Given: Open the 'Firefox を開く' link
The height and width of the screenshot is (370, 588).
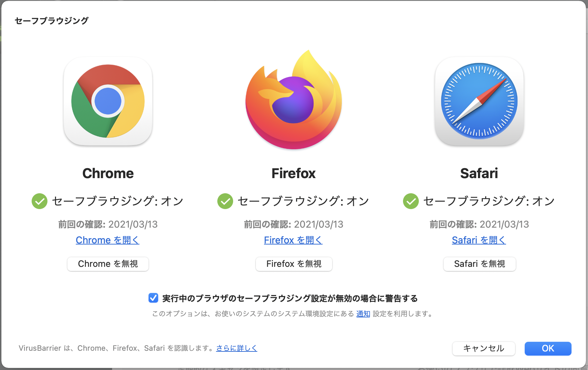Looking at the screenshot, I should click(x=293, y=240).
